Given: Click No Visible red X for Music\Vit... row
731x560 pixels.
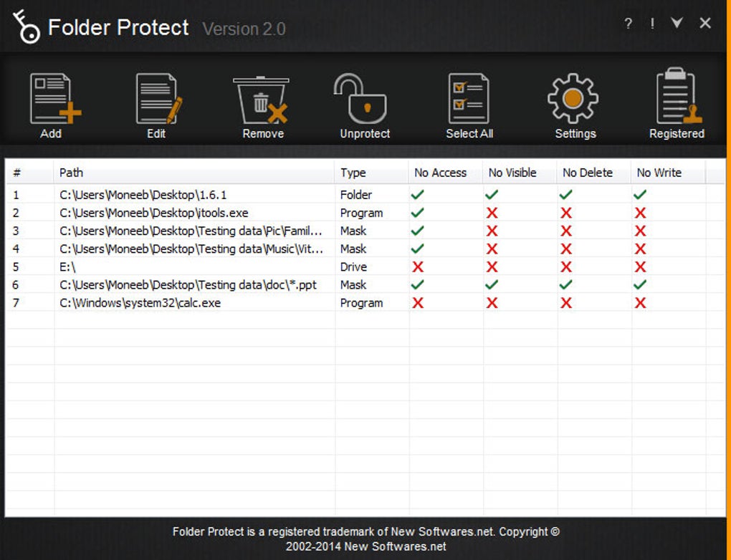Looking at the screenshot, I should tap(492, 248).
